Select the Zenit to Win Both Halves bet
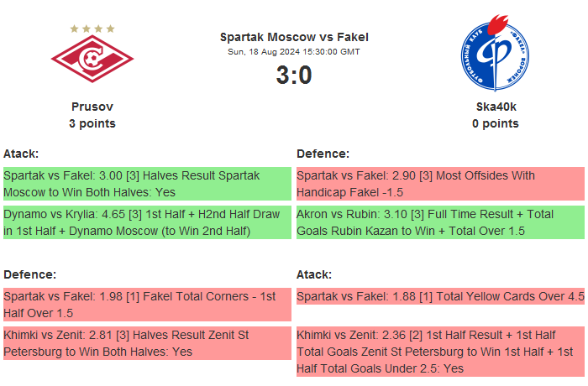588x386 pixels. point(147,343)
